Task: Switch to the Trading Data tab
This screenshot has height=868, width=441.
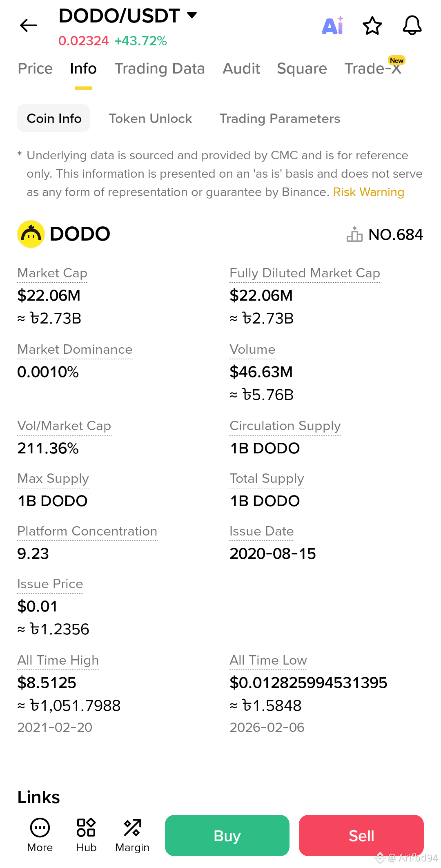Action: pos(160,69)
